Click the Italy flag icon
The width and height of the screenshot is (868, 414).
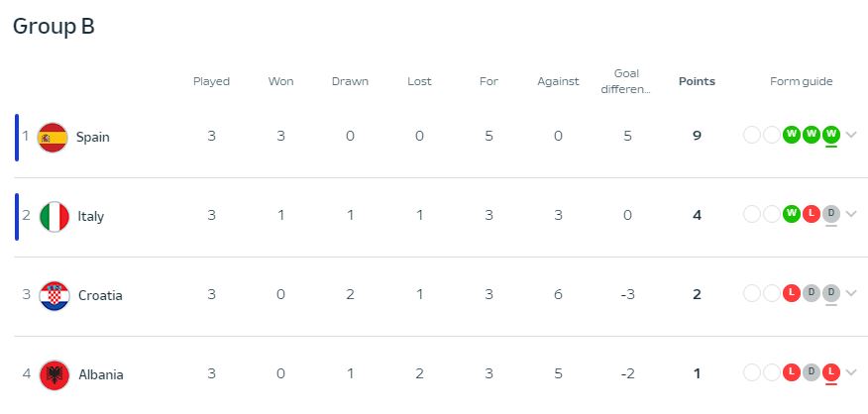[x=54, y=216]
